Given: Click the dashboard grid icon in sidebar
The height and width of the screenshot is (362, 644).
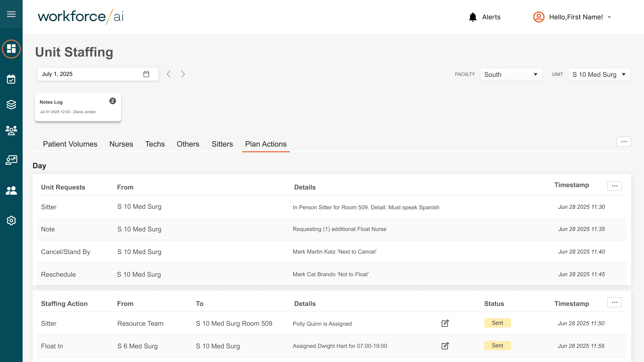Looking at the screenshot, I should (x=11, y=49).
